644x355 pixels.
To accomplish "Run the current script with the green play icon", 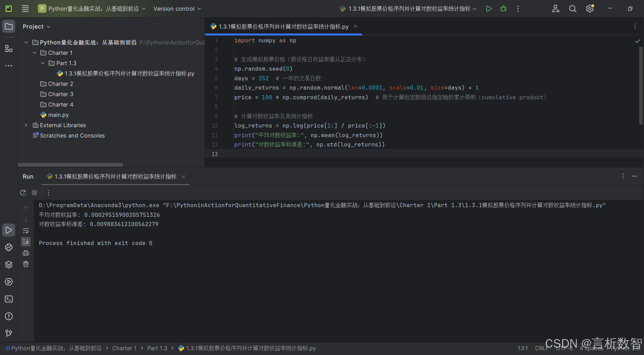I will point(488,9).
